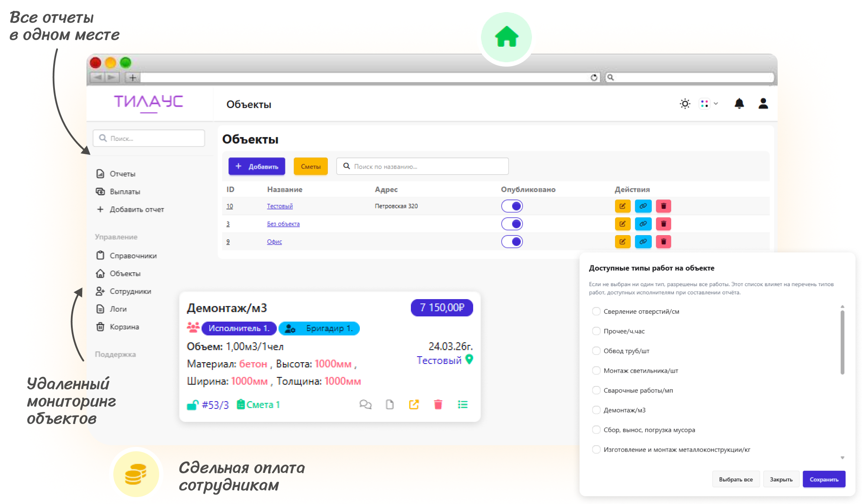Click the Добавить button
The width and height of the screenshot is (865, 504).
point(257,166)
